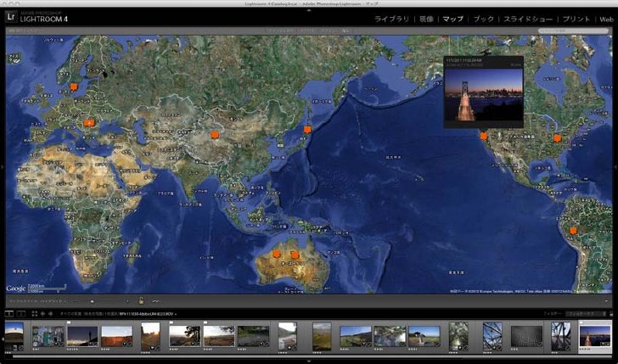Screen dimensions: 618x364
Task: Select the bridge night photo in filmstrip
Action: coord(595,336)
